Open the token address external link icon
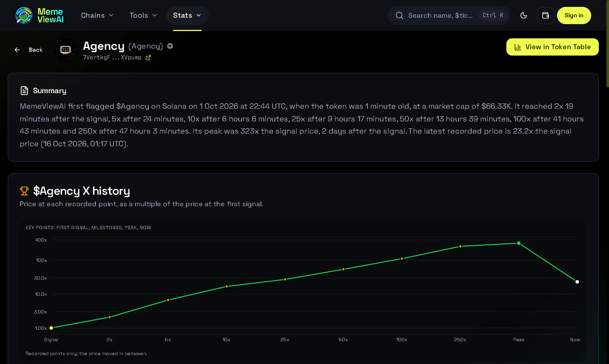Viewport: 609px width, 364px height. pyautogui.click(x=148, y=57)
